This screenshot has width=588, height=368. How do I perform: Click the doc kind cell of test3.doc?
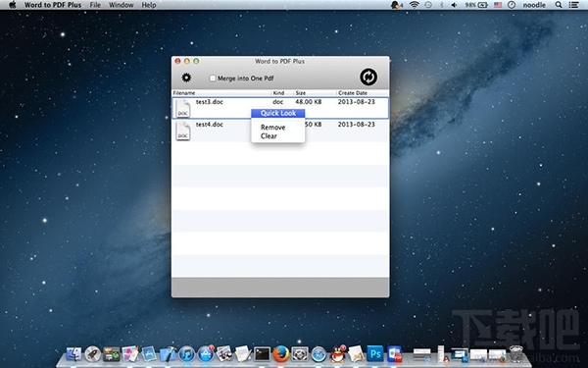point(278,102)
